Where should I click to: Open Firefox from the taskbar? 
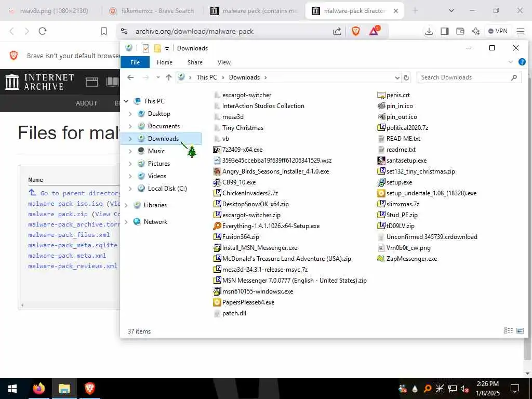pyautogui.click(x=38, y=389)
